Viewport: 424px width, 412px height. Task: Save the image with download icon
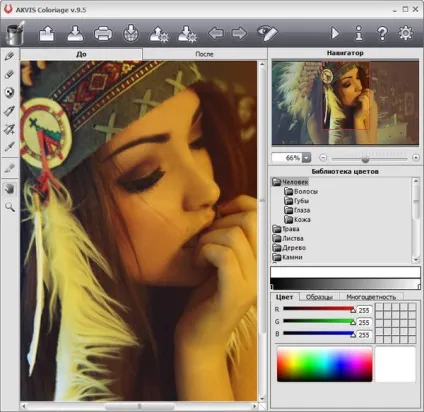pyautogui.click(x=75, y=34)
